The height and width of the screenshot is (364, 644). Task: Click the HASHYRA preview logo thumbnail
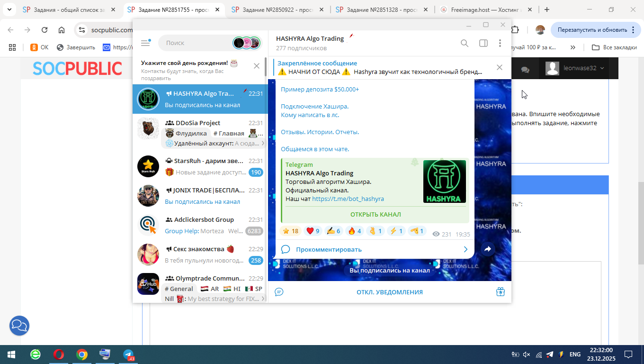click(444, 182)
